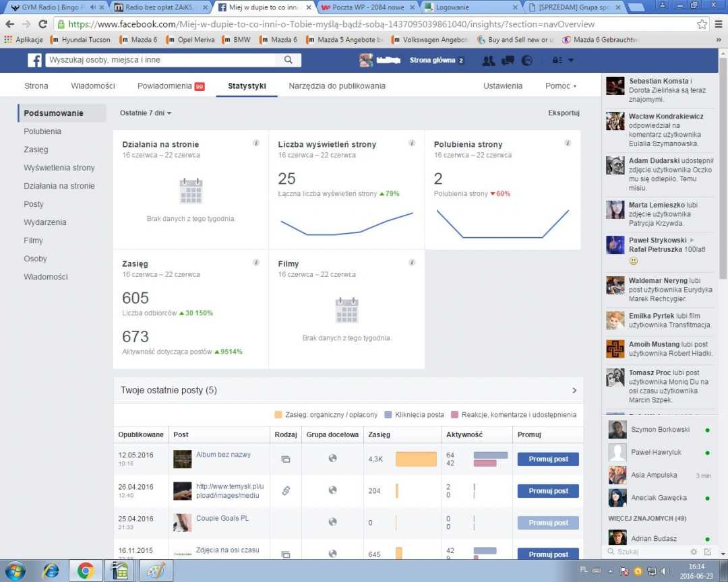
Task: Click the Eksportuj link
Action: click(x=564, y=113)
